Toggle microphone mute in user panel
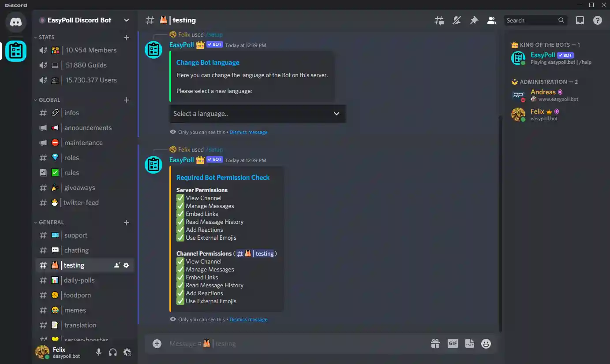 pos(99,352)
